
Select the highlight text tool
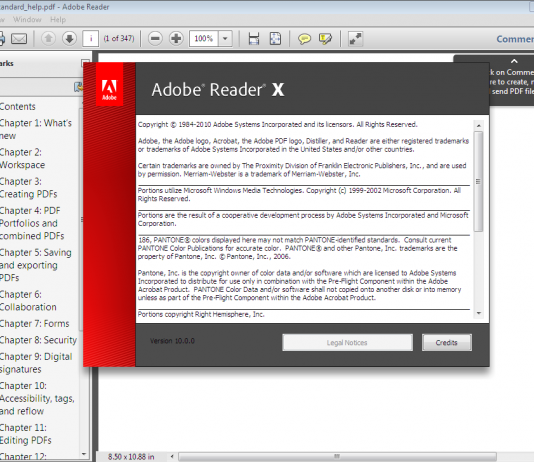pos(325,39)
